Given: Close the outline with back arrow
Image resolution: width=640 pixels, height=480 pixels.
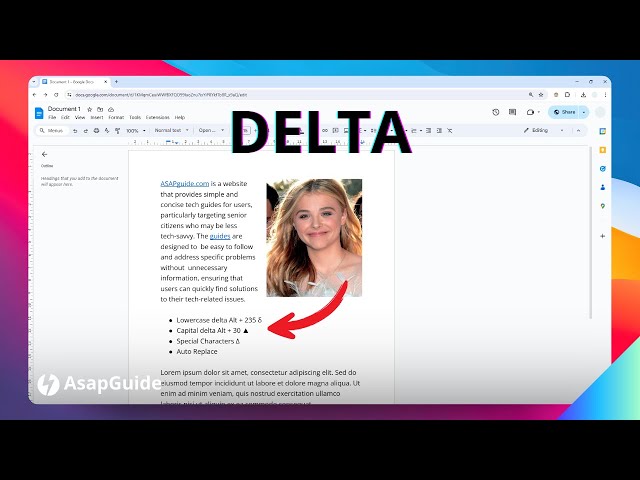Looking at the screenshot, I should coord(44,154).
